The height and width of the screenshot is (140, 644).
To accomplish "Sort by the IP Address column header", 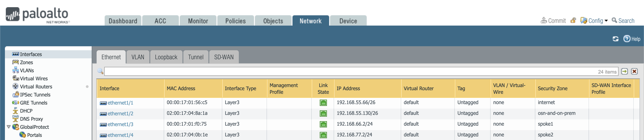I will point(348,89).
